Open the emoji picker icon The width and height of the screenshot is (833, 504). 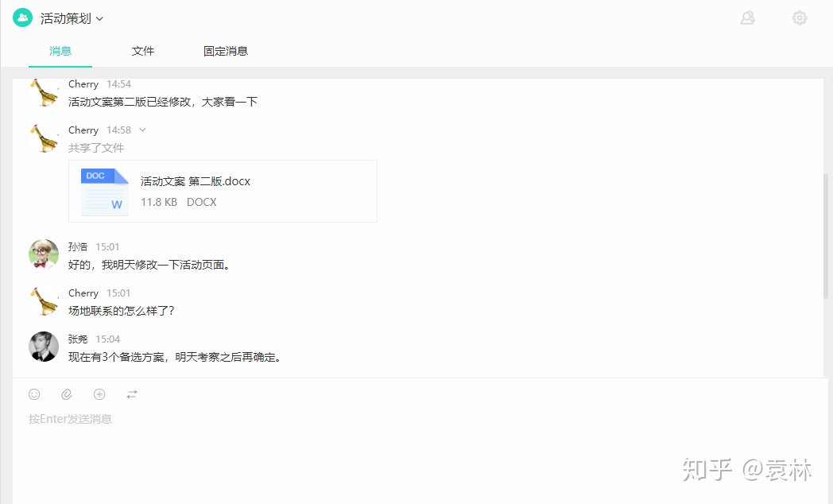pos(34,394)
